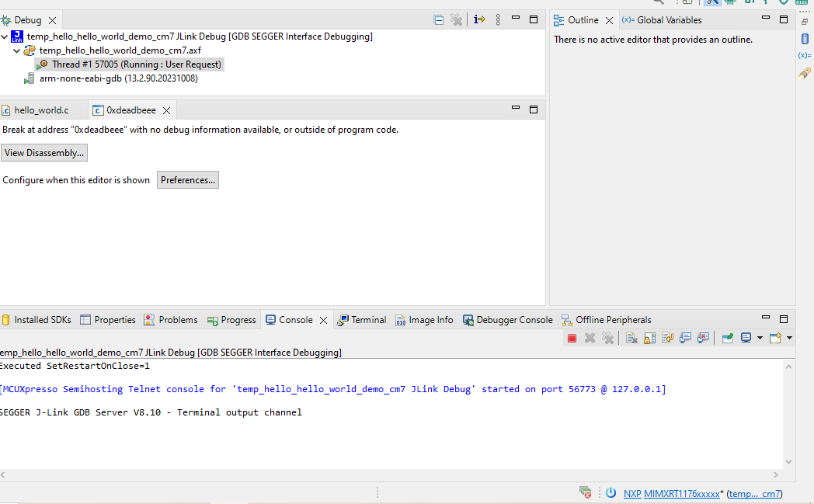This screenshot has width=814, height=504.
Task: Open Image Info tab
Action: [x=424, y=320]
